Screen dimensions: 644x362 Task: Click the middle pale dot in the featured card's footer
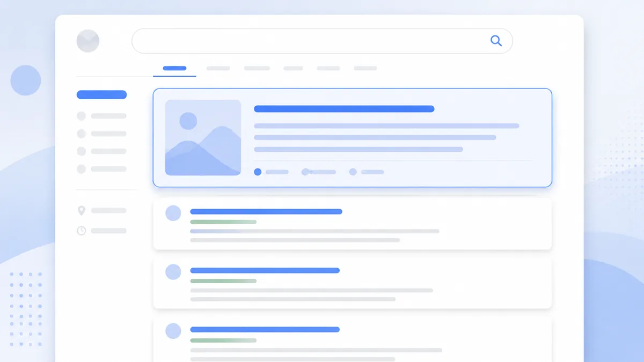click(305, 172)
